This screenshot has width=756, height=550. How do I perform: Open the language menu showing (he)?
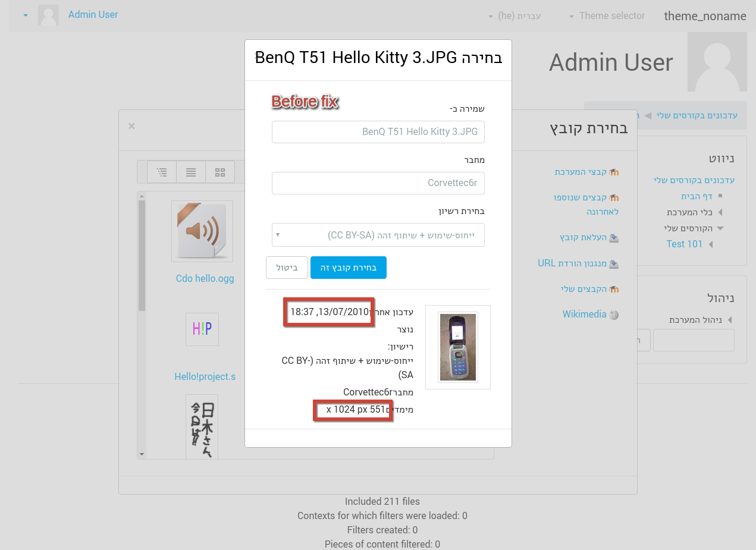click(515, 16)
